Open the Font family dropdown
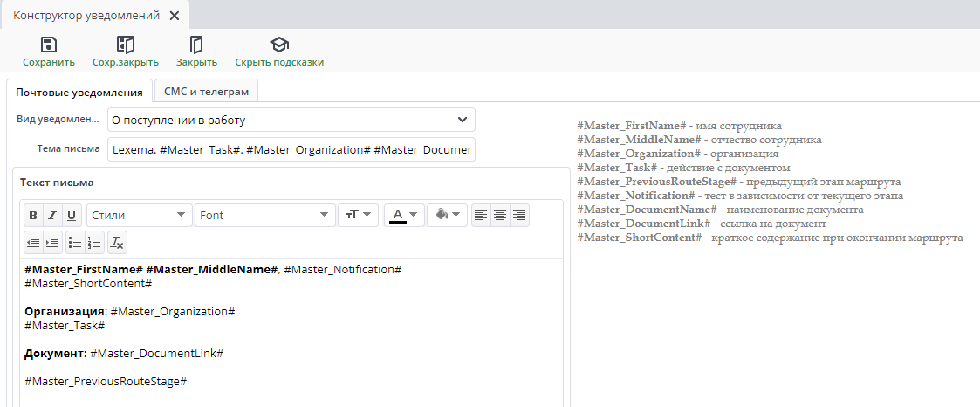980x407 pixels. [264, 215]
